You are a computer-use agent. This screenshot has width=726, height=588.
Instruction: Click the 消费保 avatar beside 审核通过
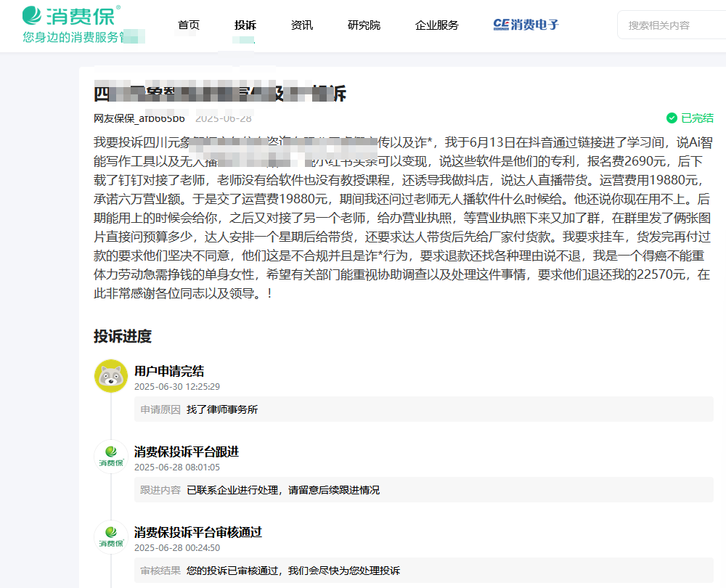[111, 536]
